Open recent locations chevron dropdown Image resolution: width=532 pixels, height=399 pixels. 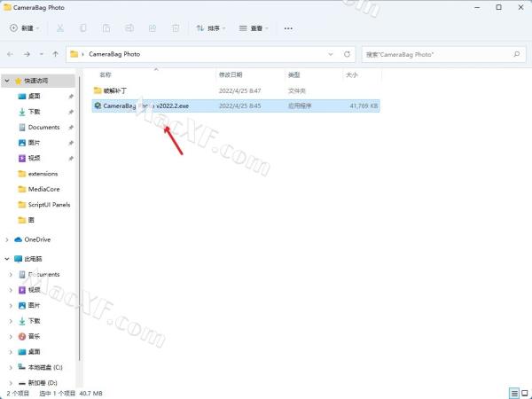click(42, 54)
